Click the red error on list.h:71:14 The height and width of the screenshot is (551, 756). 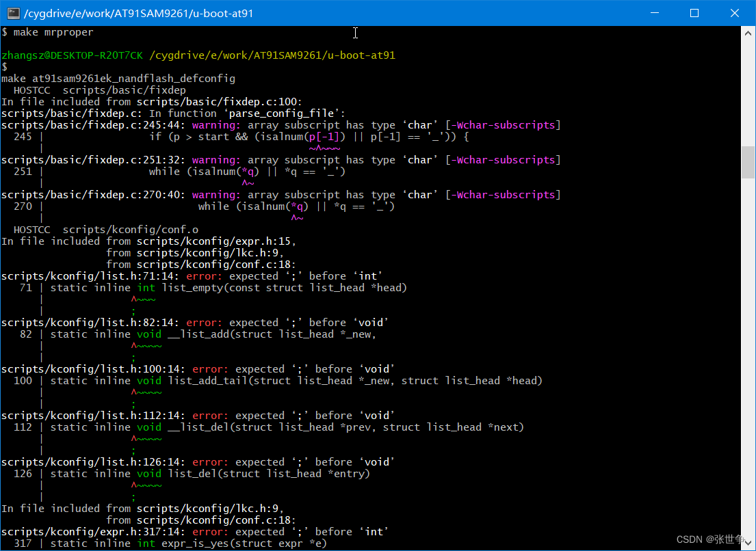pos(192,275)
